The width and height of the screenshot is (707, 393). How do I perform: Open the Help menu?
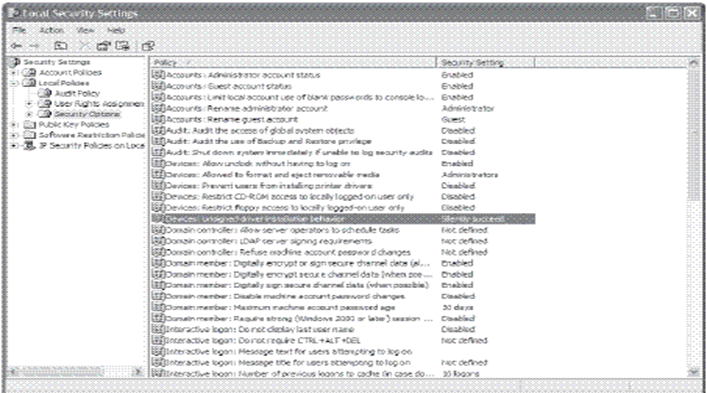(116, 30)
